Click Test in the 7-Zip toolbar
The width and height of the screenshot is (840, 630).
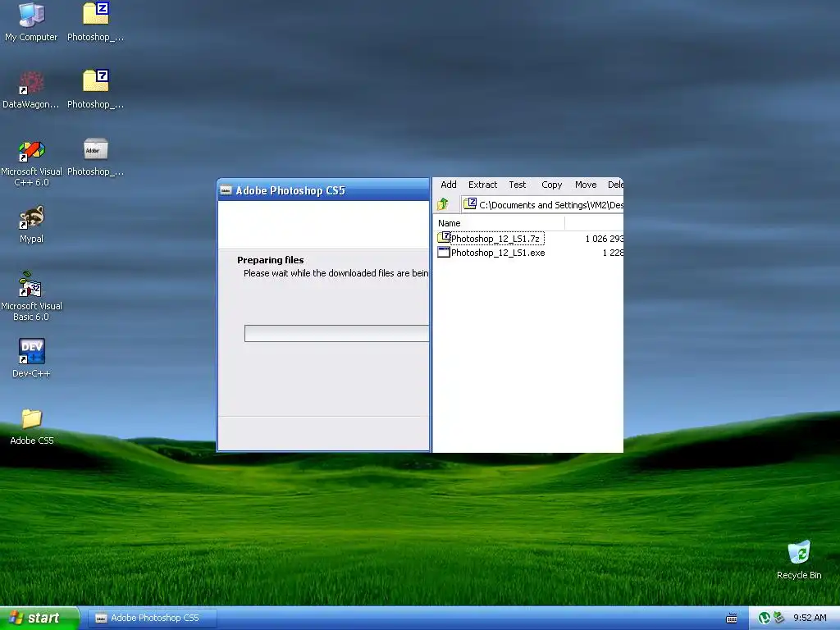(517, 185)
